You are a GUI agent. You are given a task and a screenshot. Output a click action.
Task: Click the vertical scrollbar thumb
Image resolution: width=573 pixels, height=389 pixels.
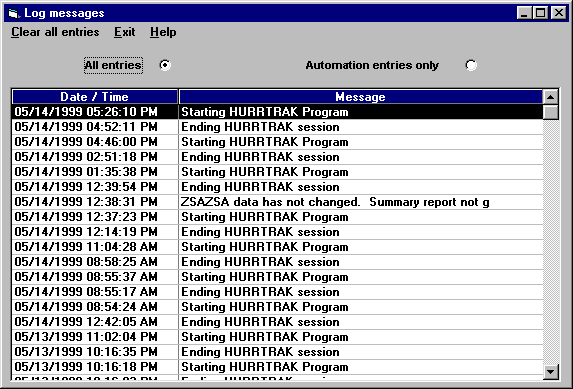(550, 112)
